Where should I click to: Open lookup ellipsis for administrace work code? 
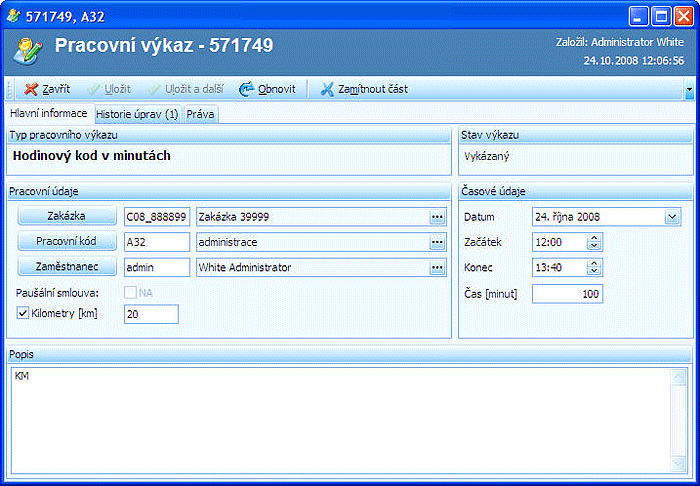pyautogui.click(x=436, y=242)
